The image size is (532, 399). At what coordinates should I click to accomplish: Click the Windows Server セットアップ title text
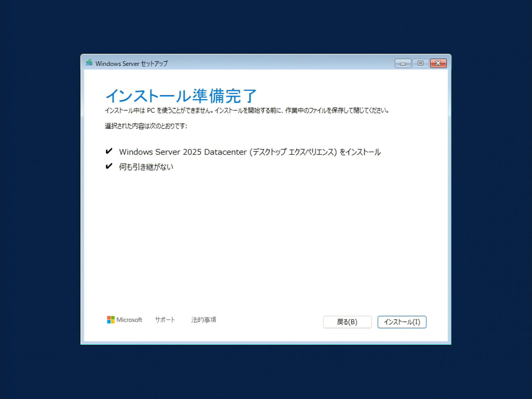click(x=132, y=64)
